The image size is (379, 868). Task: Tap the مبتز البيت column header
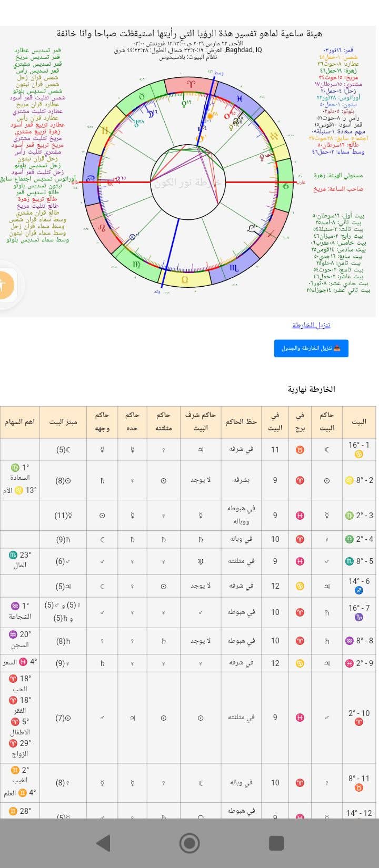pos(64,422)
